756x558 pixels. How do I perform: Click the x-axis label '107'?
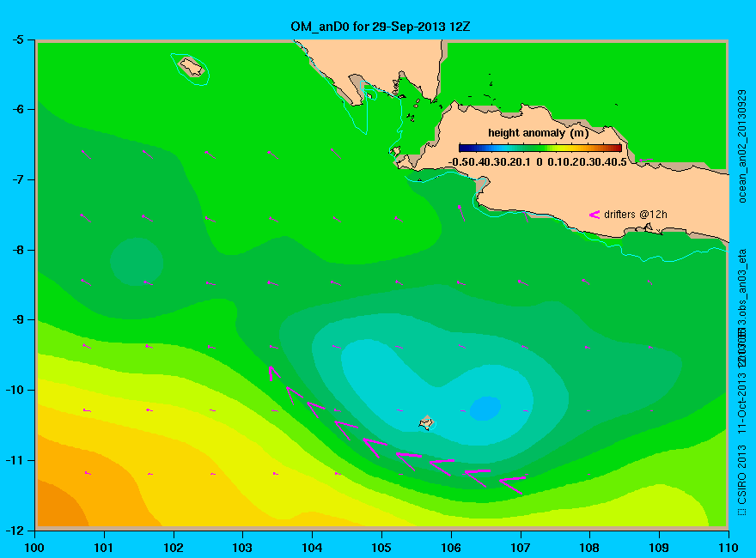click(x=521, y=548)
